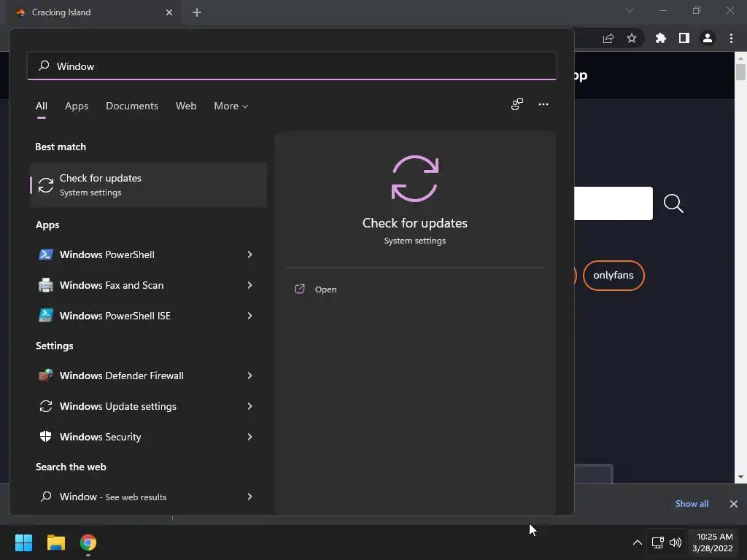Toggle Chrome side panel icon
The height and width of the screenshot is (560, 747).
click(684, 38)
